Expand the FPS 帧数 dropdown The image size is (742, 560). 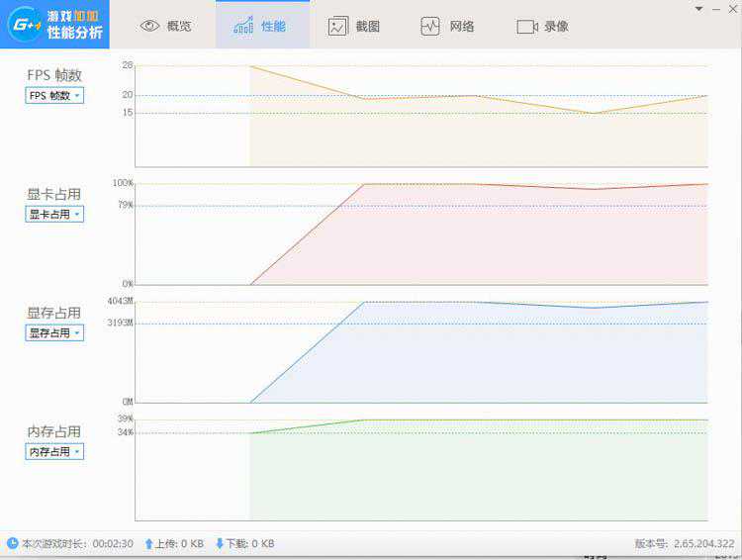point(54,96)
